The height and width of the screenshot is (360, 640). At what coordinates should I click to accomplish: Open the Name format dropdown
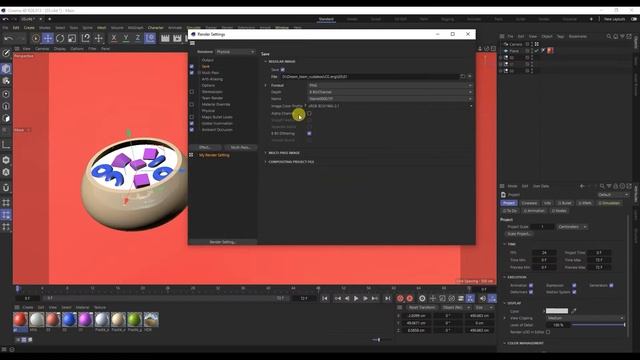[390, 99]
